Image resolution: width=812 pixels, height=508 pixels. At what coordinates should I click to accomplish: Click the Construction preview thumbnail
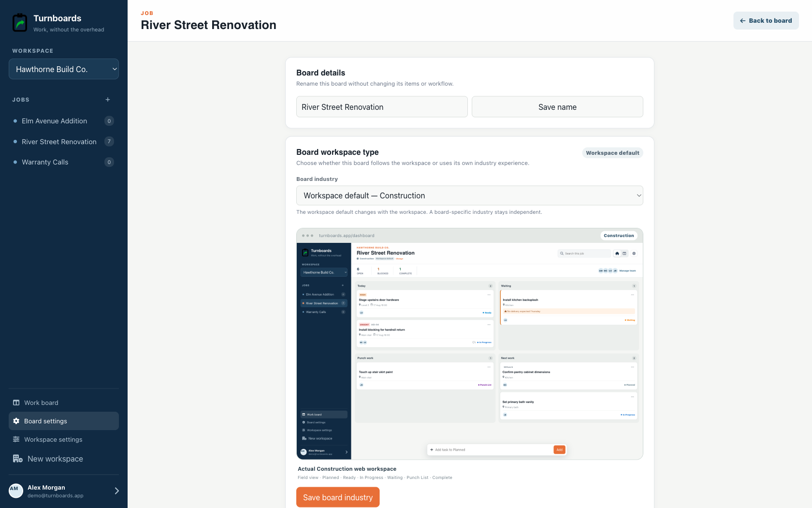(x=470, y=344)
